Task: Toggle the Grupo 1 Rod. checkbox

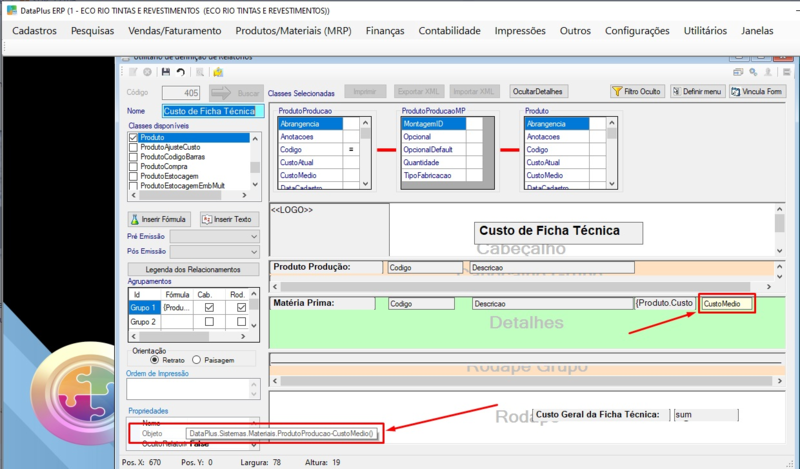Action: click(241, 308)
